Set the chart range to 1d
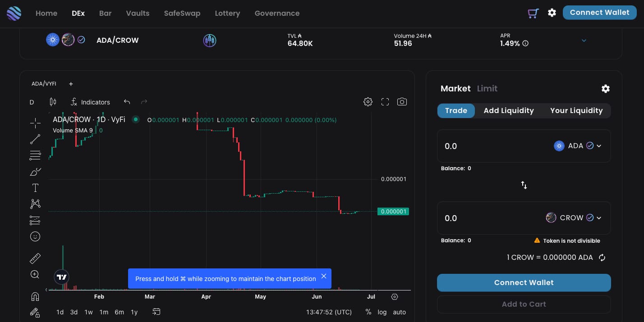Image resolution: width=644 pixels, height=322 pixels. pos(60,312)
